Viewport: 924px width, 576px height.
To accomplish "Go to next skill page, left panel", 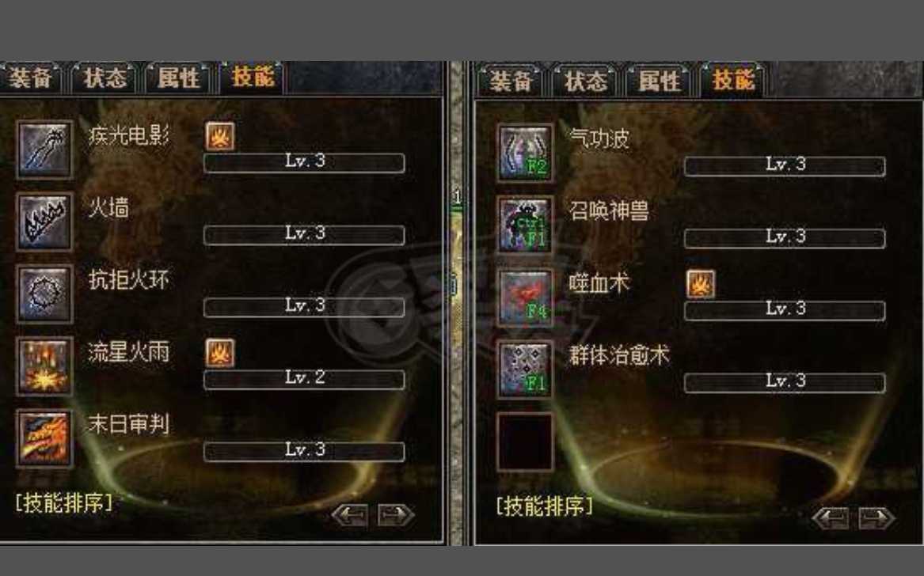I will pyautogui.click(x=395, y=515).
